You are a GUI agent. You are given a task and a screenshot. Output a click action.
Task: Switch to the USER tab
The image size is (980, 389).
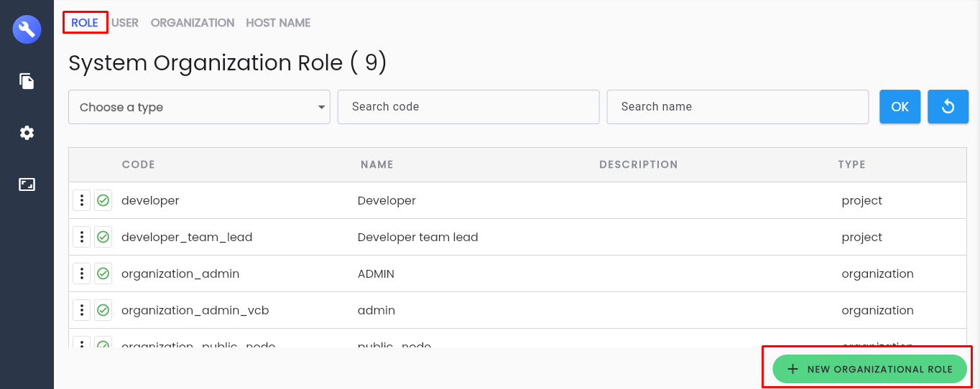coord(125,23)
